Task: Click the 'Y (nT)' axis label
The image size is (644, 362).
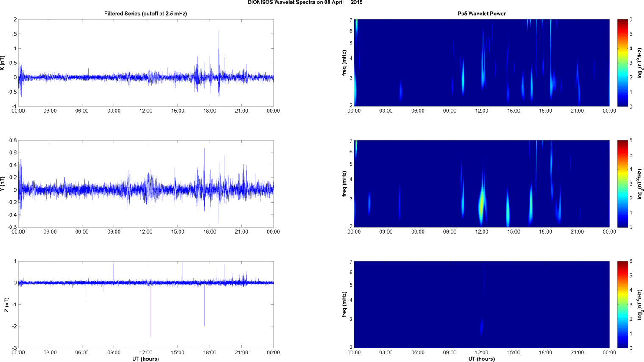Action: [x=3, y=184]
